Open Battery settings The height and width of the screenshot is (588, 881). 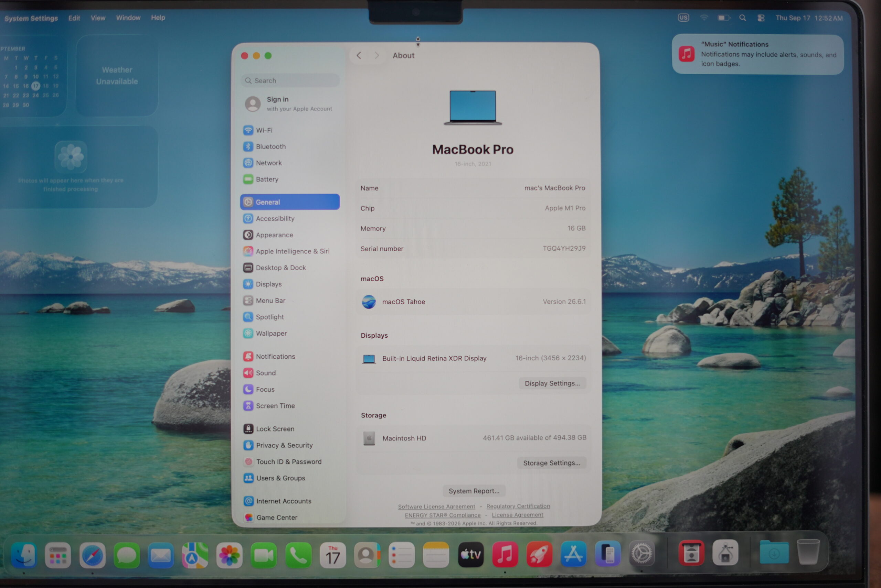click(x=290, y=179)
